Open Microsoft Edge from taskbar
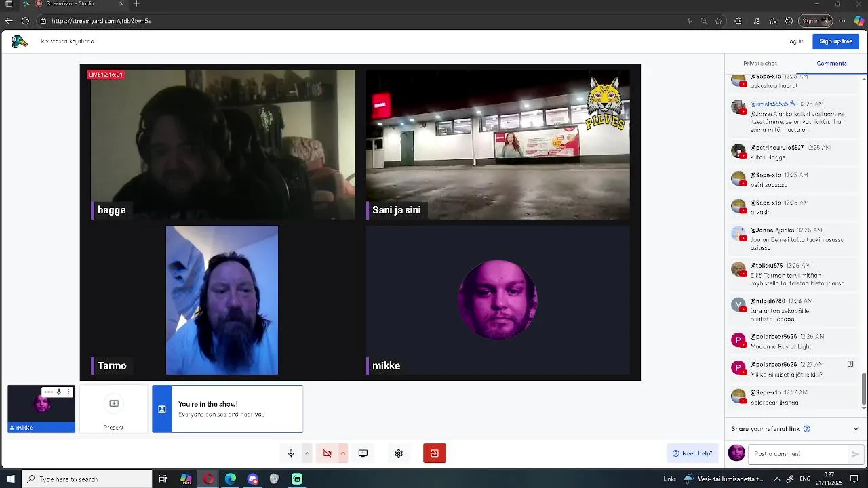The width and height of the screenshot is (868, 488). (x=231, y=479)
